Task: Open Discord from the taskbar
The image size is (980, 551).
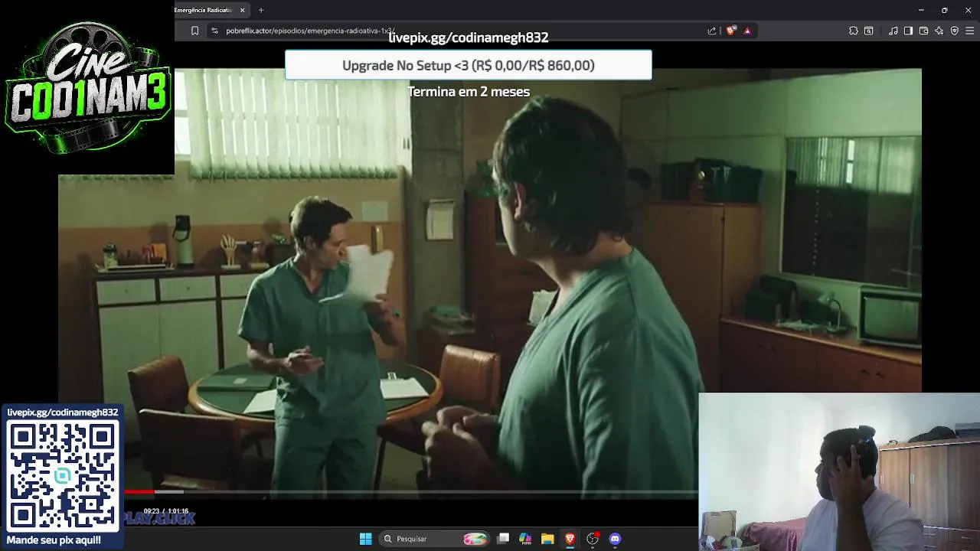Action: point(615,539)
